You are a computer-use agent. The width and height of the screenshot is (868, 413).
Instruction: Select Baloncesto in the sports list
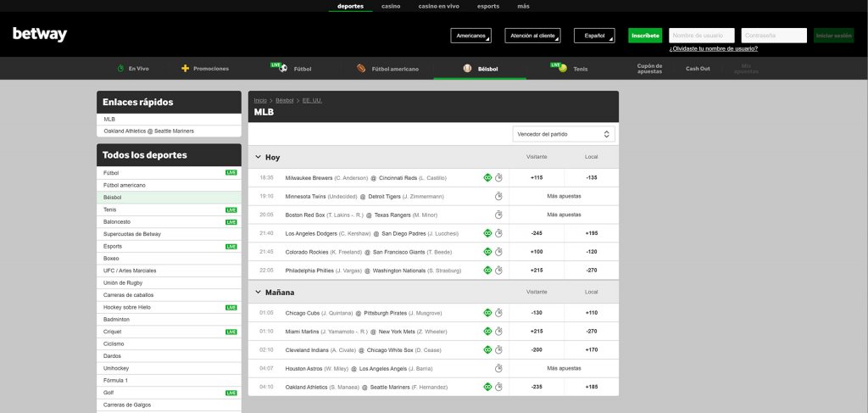click(x=169, y=222)
